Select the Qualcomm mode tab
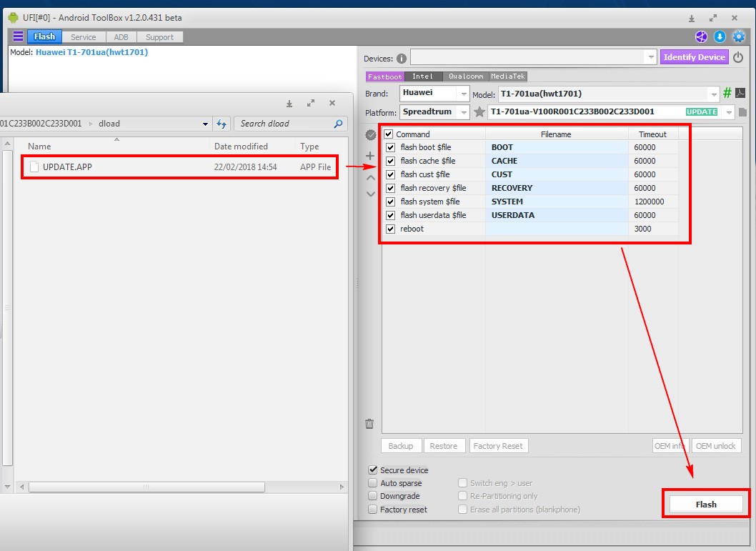Image resolution: width=756 pixels, height=551 pixels. point(466,76)
